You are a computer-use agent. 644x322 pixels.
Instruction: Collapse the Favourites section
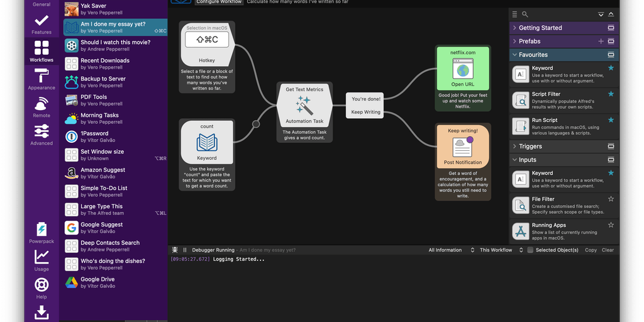pos(533,55)
